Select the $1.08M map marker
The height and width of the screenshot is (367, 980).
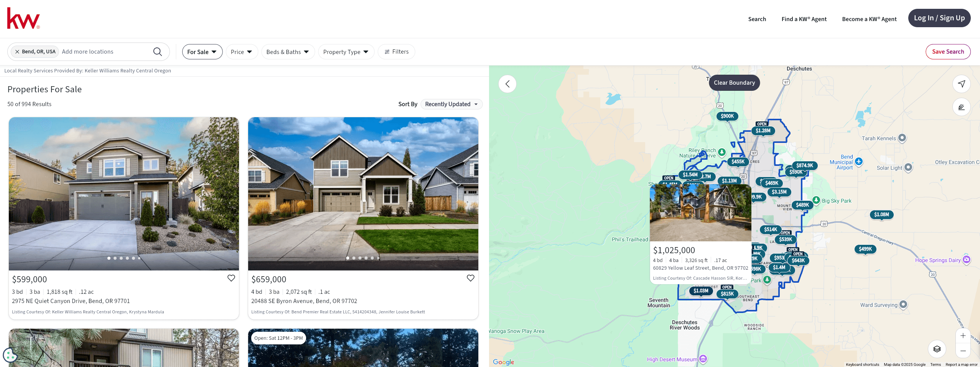[881, 215]
